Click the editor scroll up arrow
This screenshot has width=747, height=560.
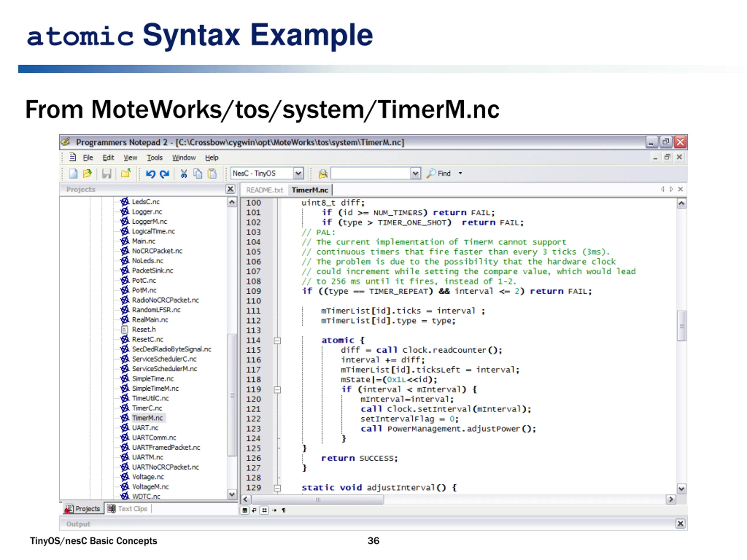[x=681, y=204]
